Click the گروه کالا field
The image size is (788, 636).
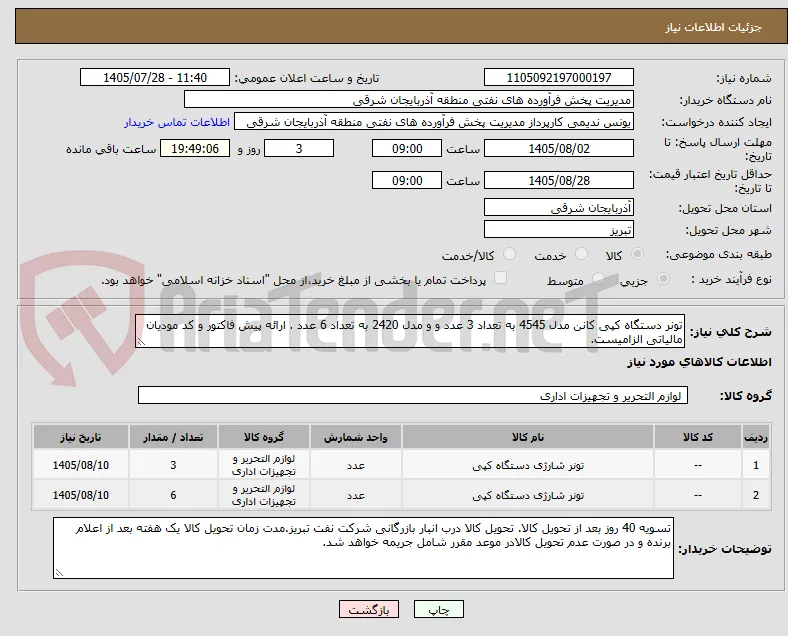pos(413,395)
